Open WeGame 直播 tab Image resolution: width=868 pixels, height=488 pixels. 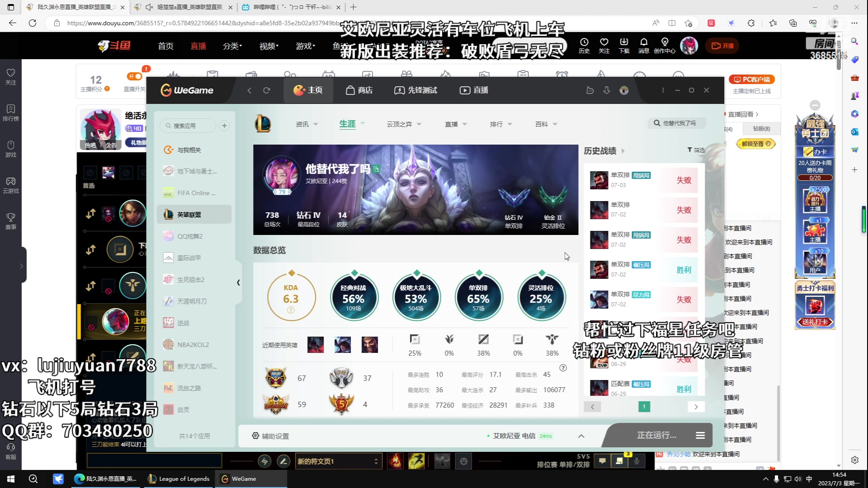coord(474,90)
